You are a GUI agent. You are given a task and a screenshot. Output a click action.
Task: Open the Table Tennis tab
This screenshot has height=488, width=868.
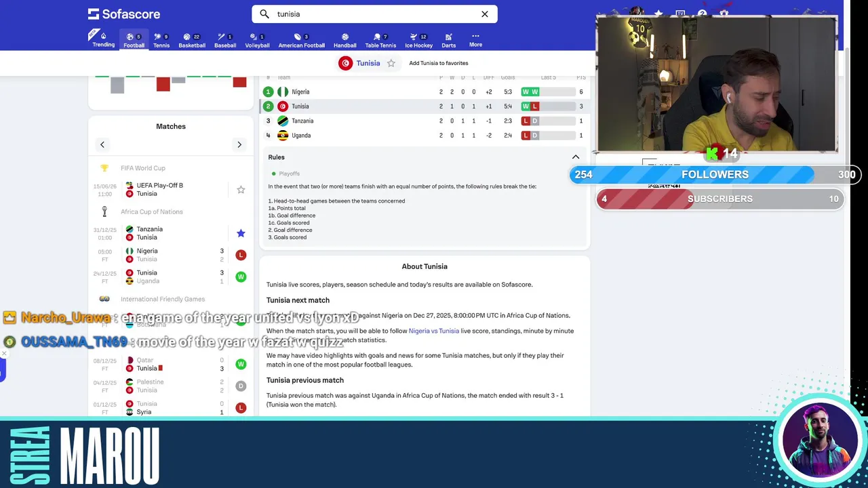coord(380,41)
